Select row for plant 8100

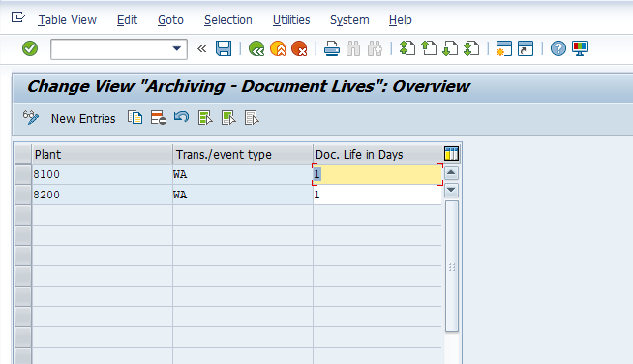(x=23, y=174)
